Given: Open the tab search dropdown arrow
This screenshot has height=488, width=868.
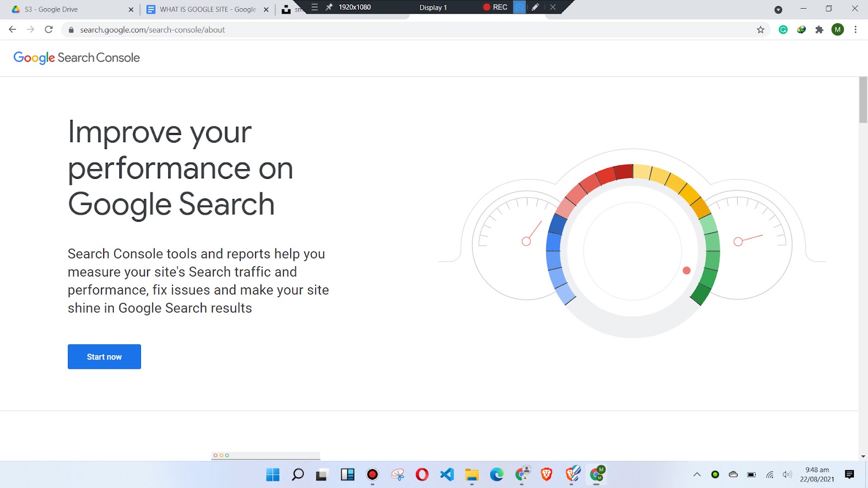Looking at the screenshot, I should [x=778, y=10].
